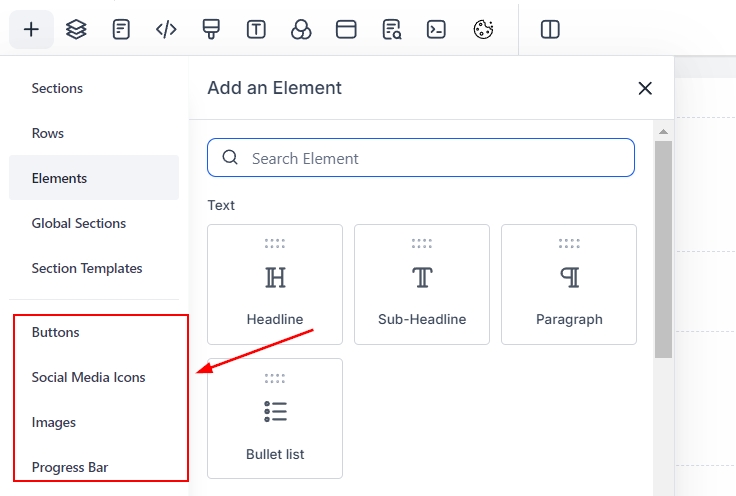
Task: Open the code brackets icon
Action: click(166, 29)
